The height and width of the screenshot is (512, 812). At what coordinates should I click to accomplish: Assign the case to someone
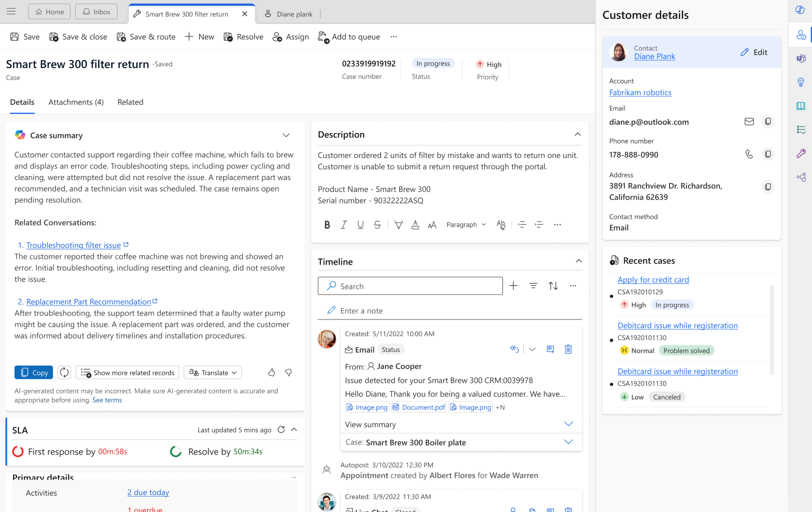[291, 37]
